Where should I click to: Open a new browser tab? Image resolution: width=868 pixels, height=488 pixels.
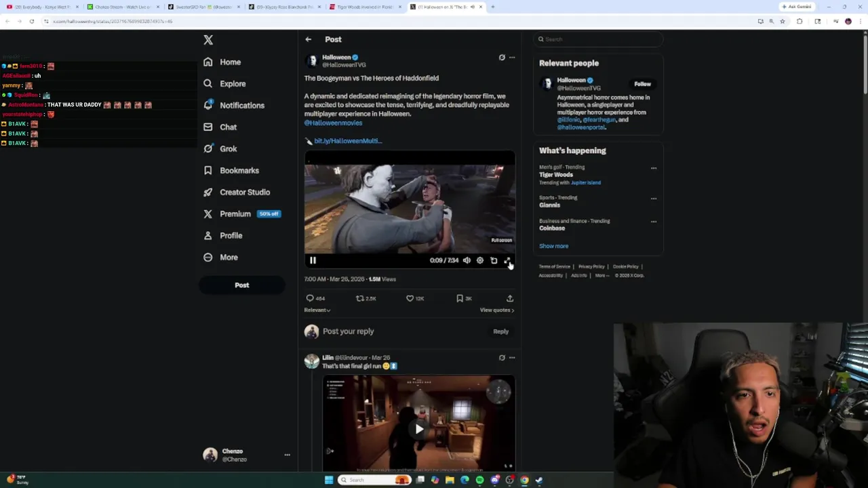point(492,7)
